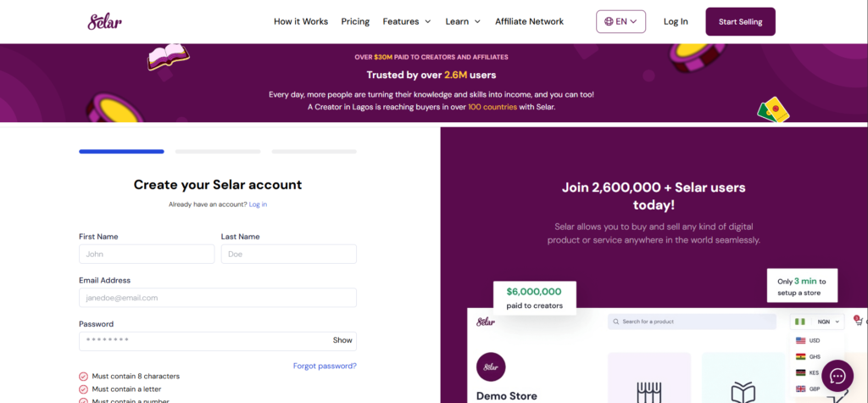Image resolution: width=868 pixels, height=403 pixels.
Task: Click the shopping cart icon in demo store
Action: click(858, 321)
